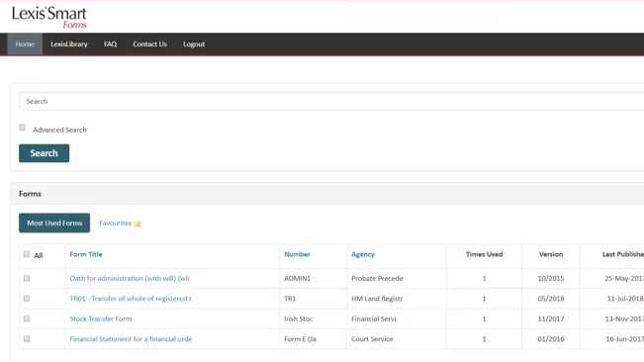Click the Irish Stoc number cell
This screenshot has height=362, width=644.
(x=298, y=318)
